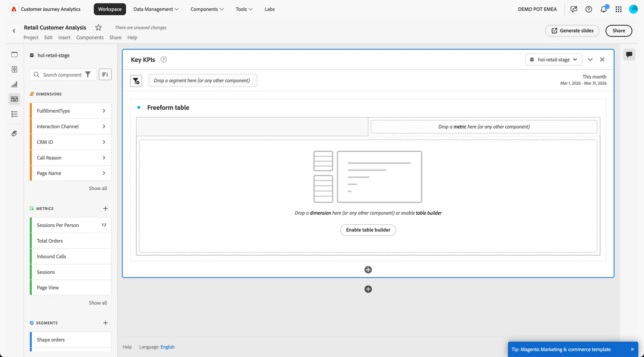Image resolution: width=644 pixels, height=357 pixels.
Task: Click the segment filter icon in panel
Action: tap(136, 81)
